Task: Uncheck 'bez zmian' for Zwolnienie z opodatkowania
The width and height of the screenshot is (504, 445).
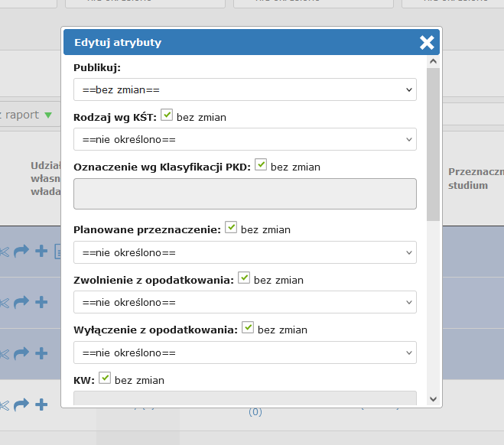Action: [x=244, y=278]
